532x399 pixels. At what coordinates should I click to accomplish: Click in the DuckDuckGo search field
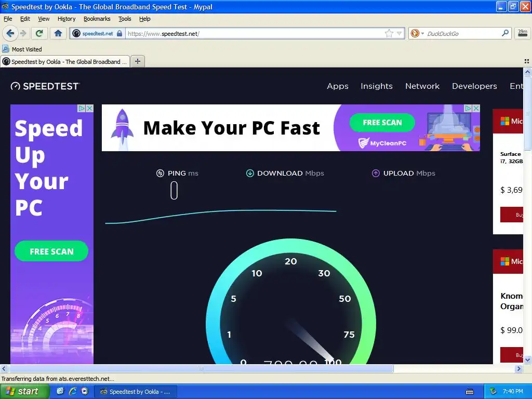pos(463,33)
